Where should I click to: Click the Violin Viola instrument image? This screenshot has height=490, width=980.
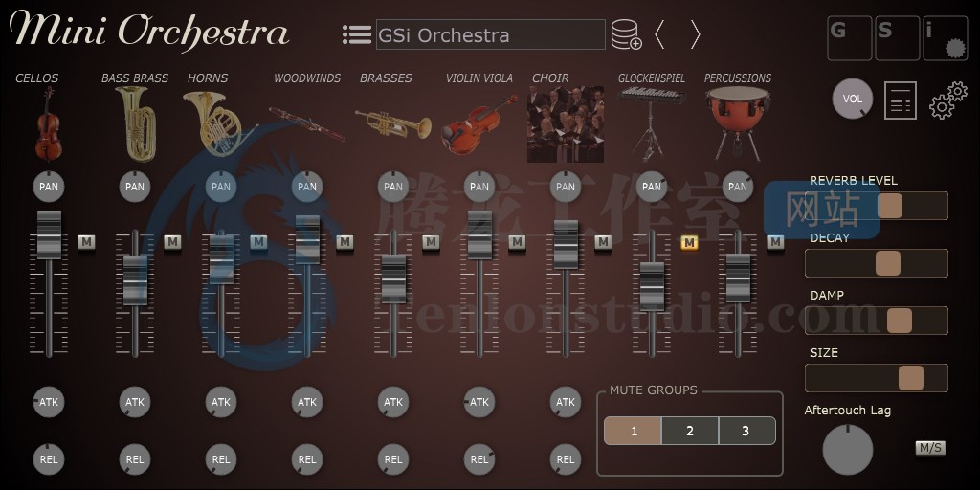[x=479, y=123]
